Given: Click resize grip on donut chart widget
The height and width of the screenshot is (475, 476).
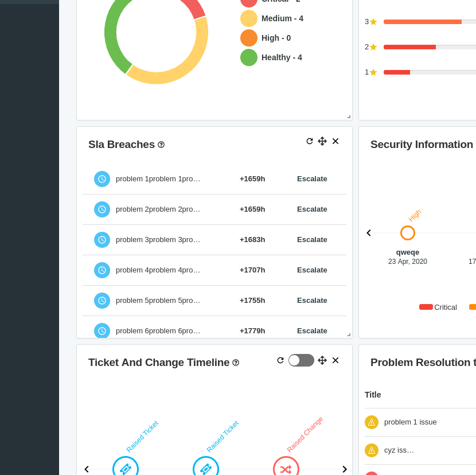Looking at the screenshot, I should [349, 116].
